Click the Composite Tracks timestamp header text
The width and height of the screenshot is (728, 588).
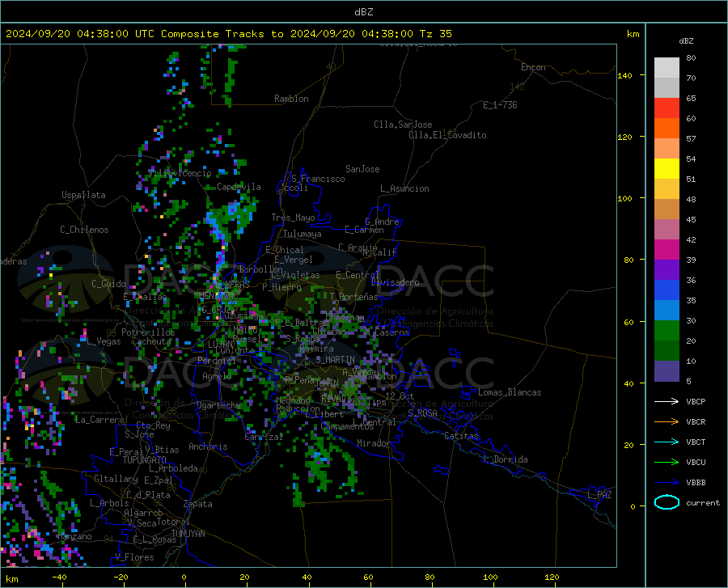click(228, 34)
